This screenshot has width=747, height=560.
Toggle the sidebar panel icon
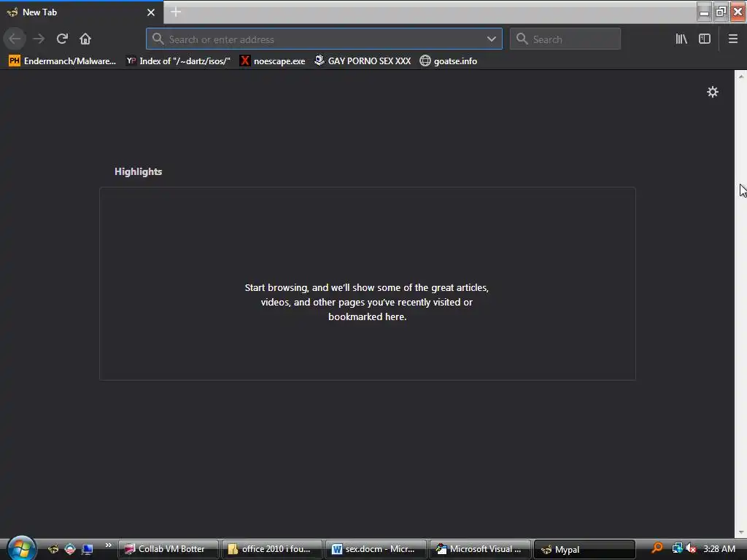705,39
